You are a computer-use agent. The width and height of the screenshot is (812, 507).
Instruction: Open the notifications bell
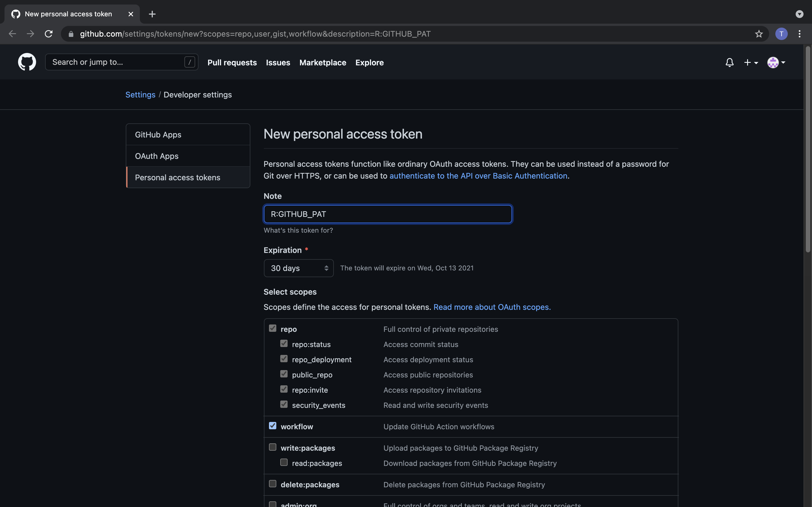coord(729,62)
